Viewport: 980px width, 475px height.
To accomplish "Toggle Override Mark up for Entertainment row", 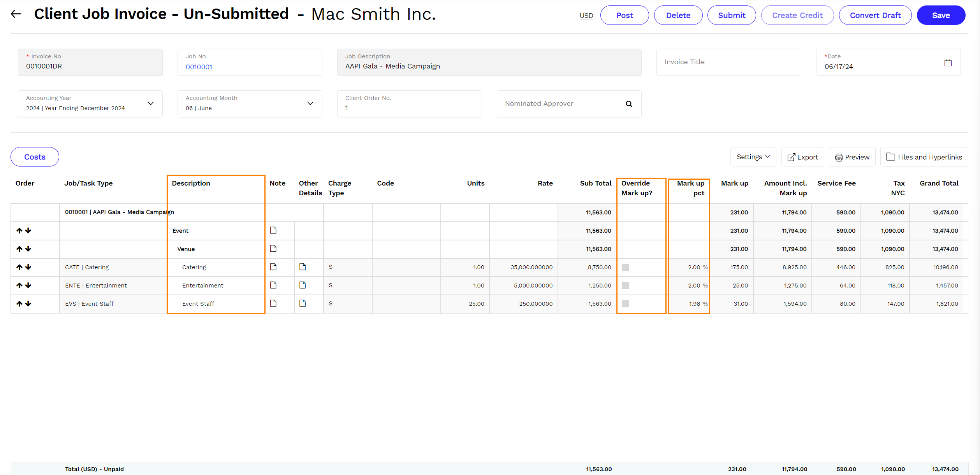I will (x=625, y=286).
